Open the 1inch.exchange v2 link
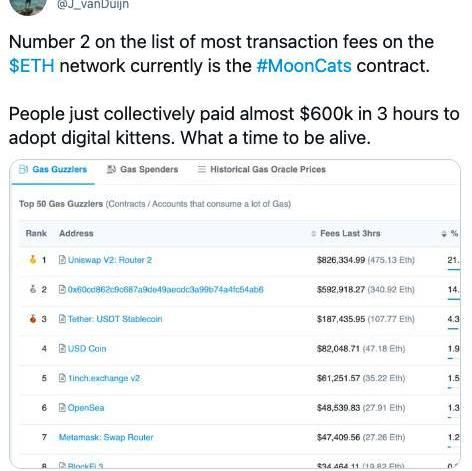 pyautogui.click(x=104, y=378)
